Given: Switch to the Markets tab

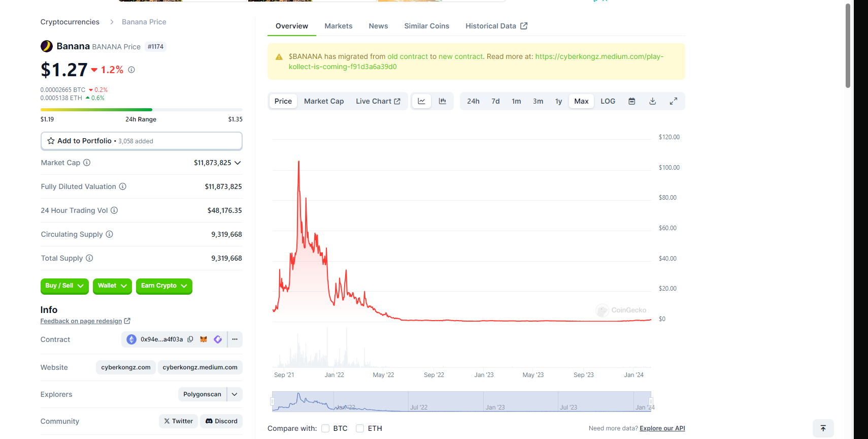Looking at the screenshot, I should click(x=338, y=26).
